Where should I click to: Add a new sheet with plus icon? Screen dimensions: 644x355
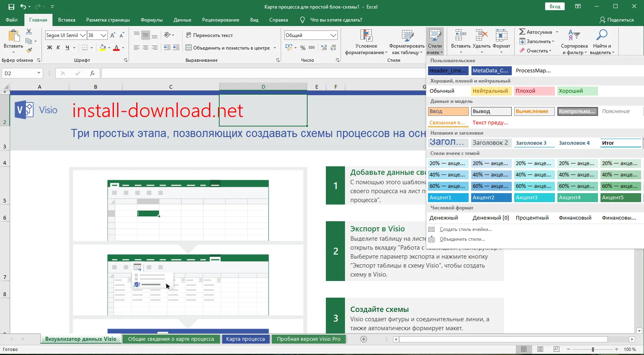coord(364,339)
